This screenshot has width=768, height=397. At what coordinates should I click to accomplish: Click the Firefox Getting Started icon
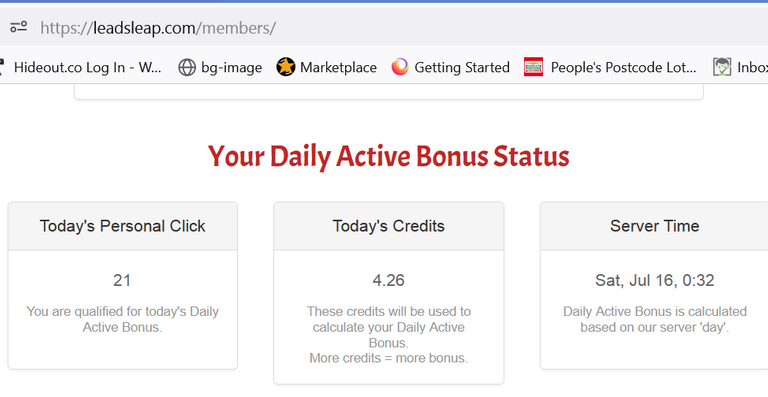(400, 67)
